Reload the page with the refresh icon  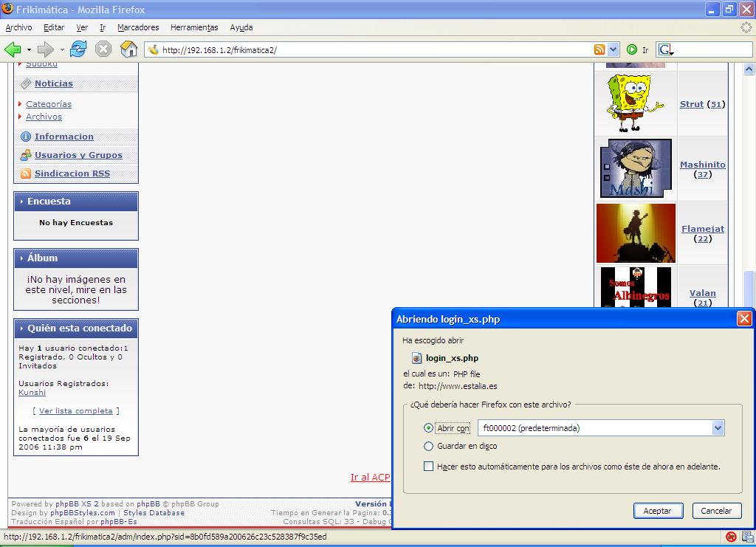coord(78,49)
